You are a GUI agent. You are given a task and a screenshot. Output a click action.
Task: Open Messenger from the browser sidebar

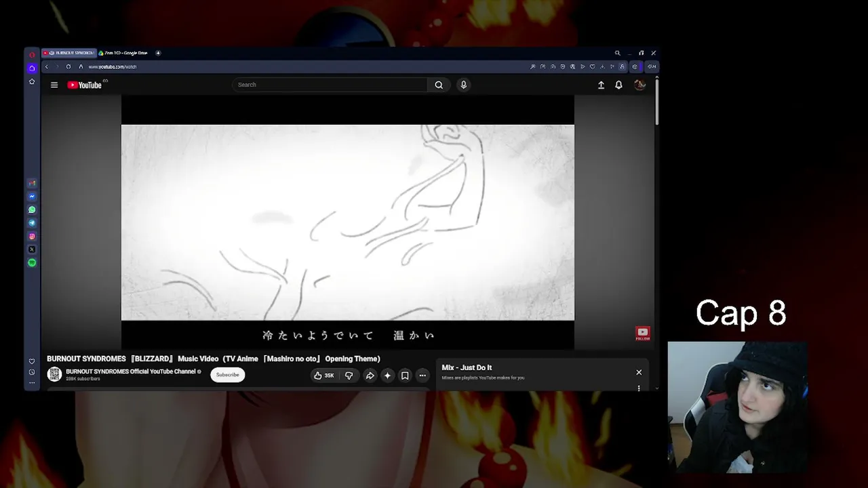pos(32,197)
